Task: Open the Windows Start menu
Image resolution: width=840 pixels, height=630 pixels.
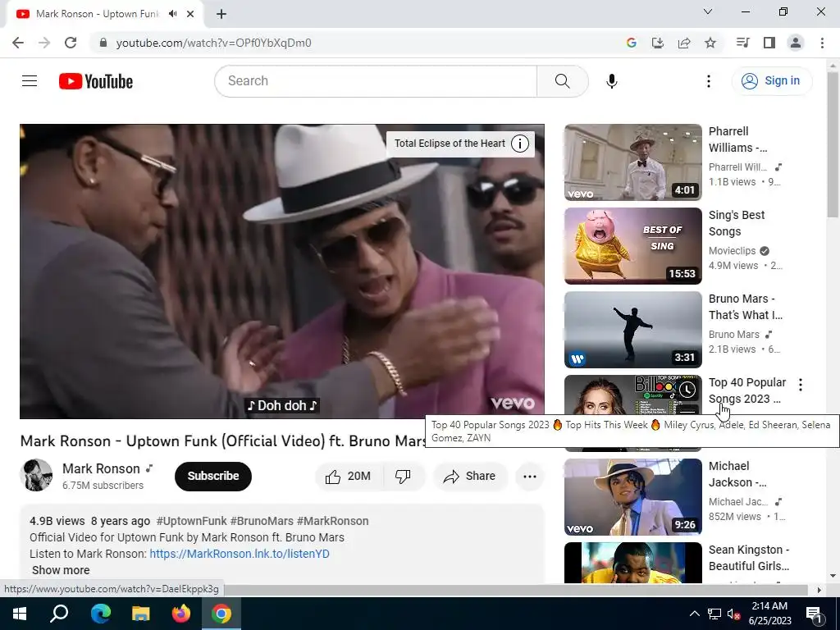Action: pyautogui.click(x=20, y=614)
